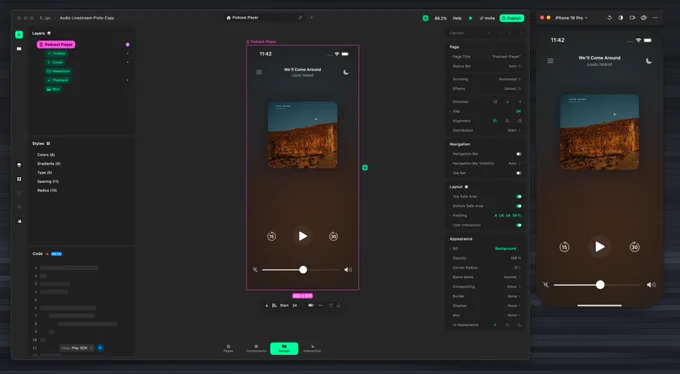Image resolution: width=680 pixels, height=374 pixels.
Task: Toggle the Bottom Safe Area switch
Action: pos(519,206)
